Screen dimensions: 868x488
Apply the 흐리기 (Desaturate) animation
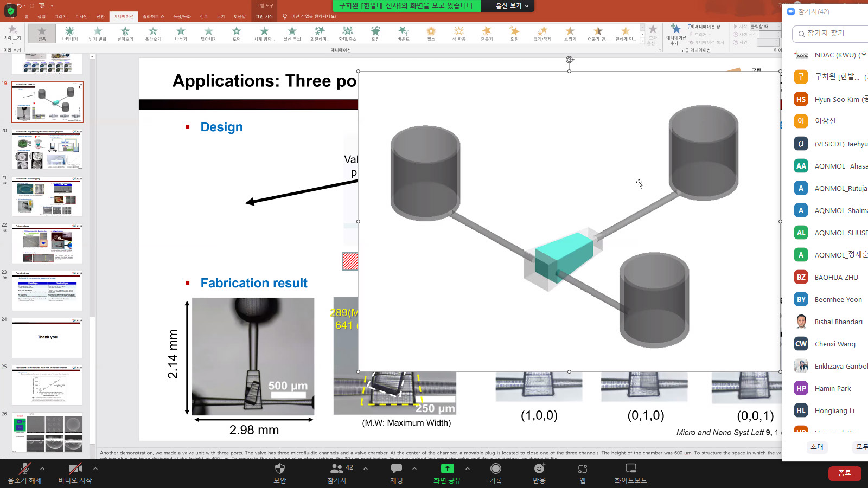click(x=570, y=33)
